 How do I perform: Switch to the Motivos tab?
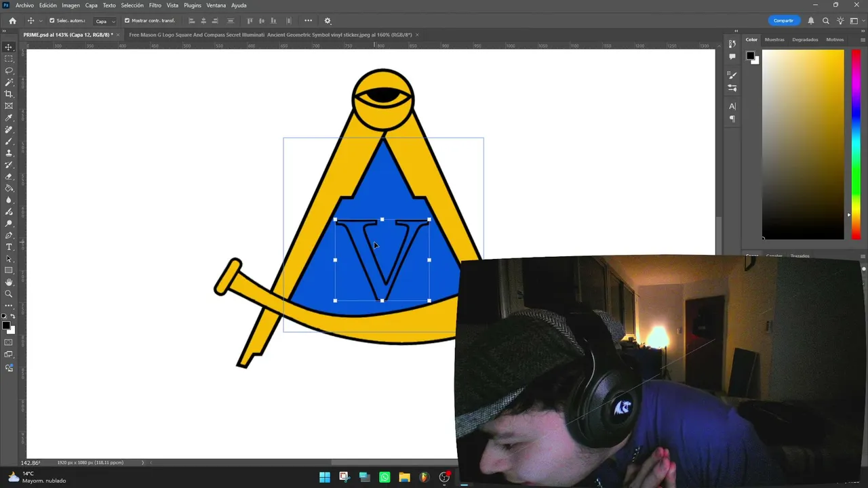835,40
